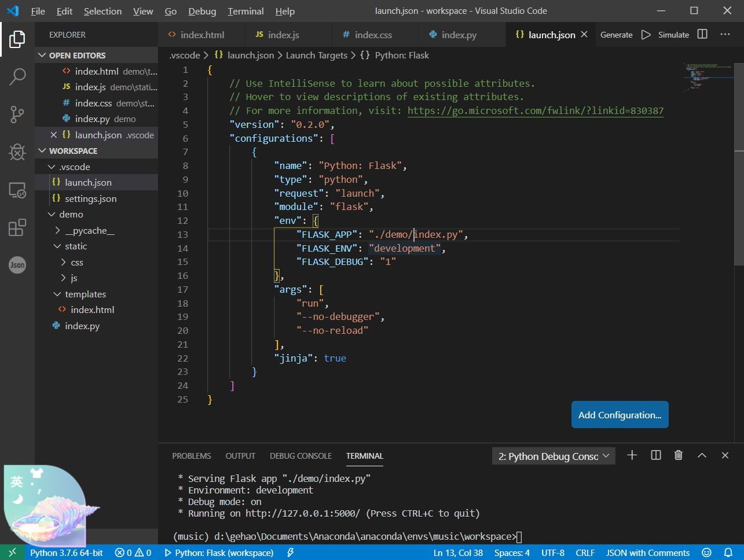Click the editor minimap preview
The height and width of the screenshot is (560, 744).
[x=708, y=77]
